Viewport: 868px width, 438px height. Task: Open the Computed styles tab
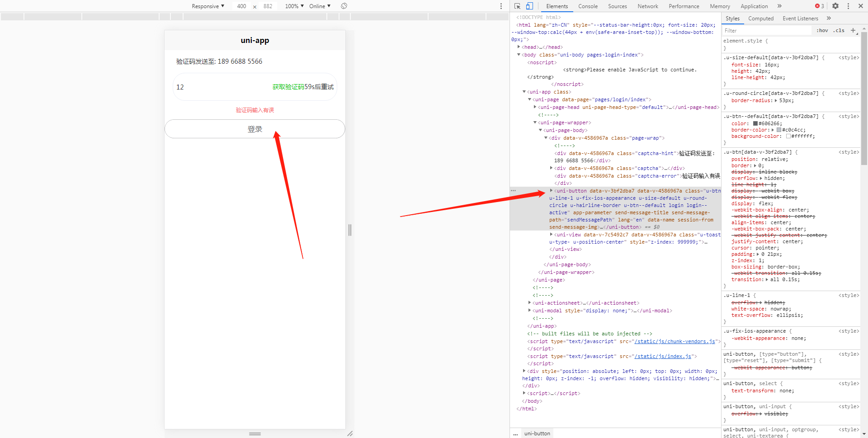[x=761, y=19]
